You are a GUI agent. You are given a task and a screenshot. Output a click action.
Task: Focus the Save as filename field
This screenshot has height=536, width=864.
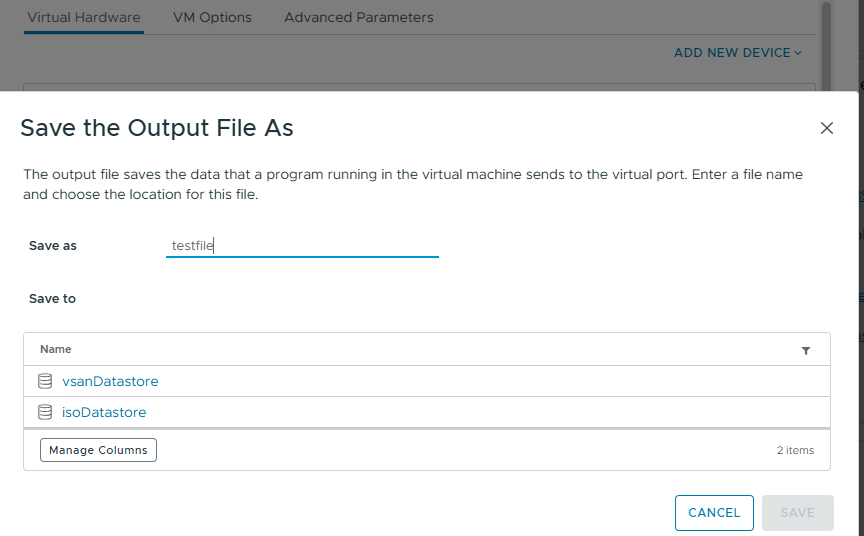click(x=302, y=245)
